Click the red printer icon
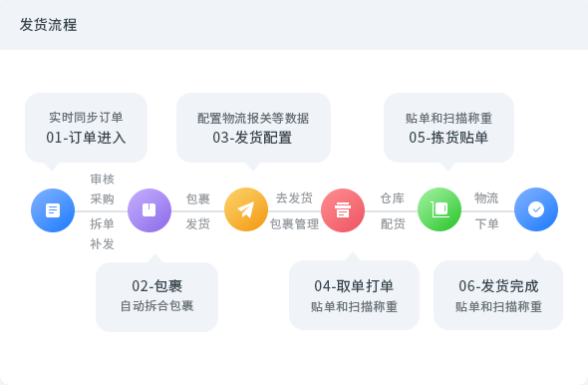This screenshot has height=385, width=588. pyautogui.click(x=343, y=210)
